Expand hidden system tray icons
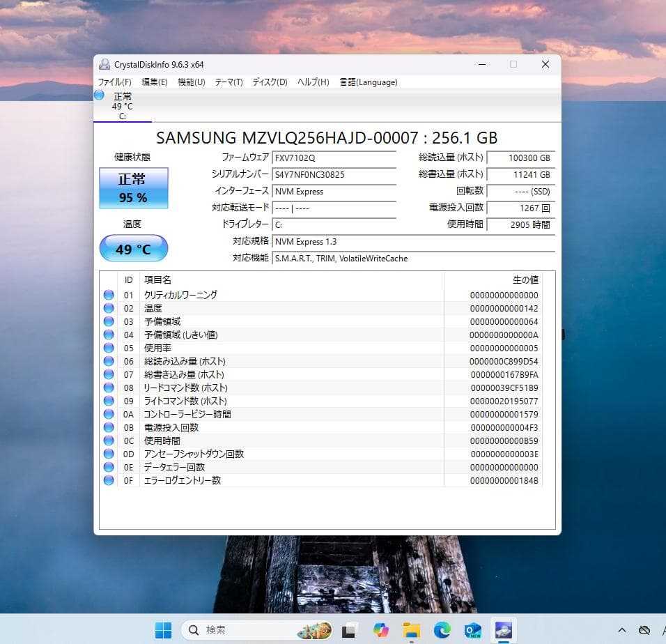Screen dimensions: 666x644 [623, 629]
